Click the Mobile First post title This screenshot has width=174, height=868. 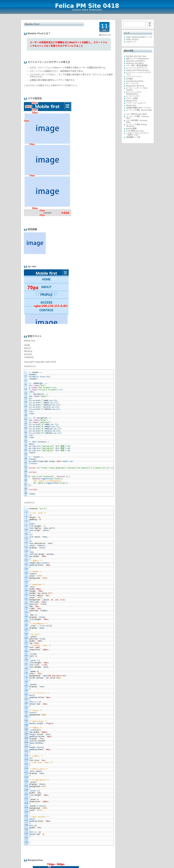point(32,24)
